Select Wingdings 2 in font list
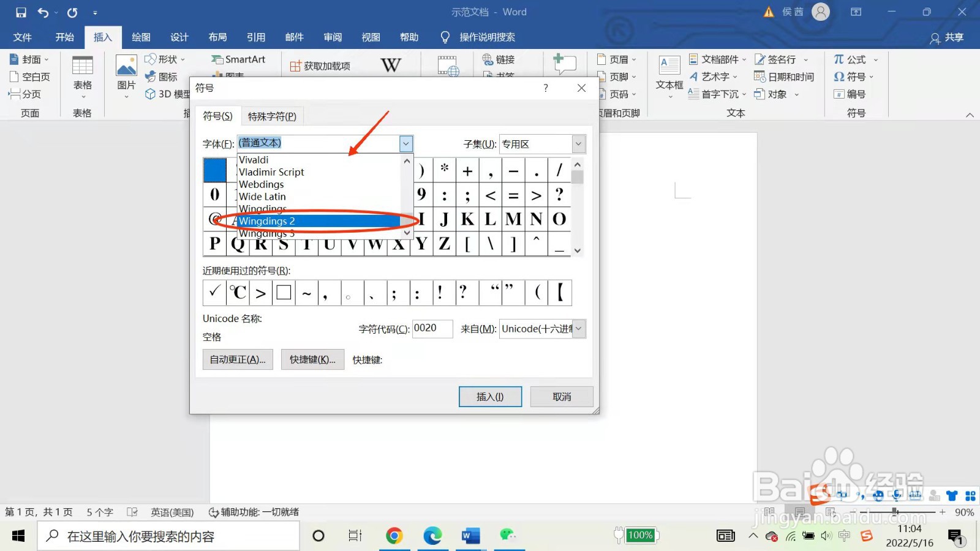Screen dimensions: 980x551 (318, 221)
